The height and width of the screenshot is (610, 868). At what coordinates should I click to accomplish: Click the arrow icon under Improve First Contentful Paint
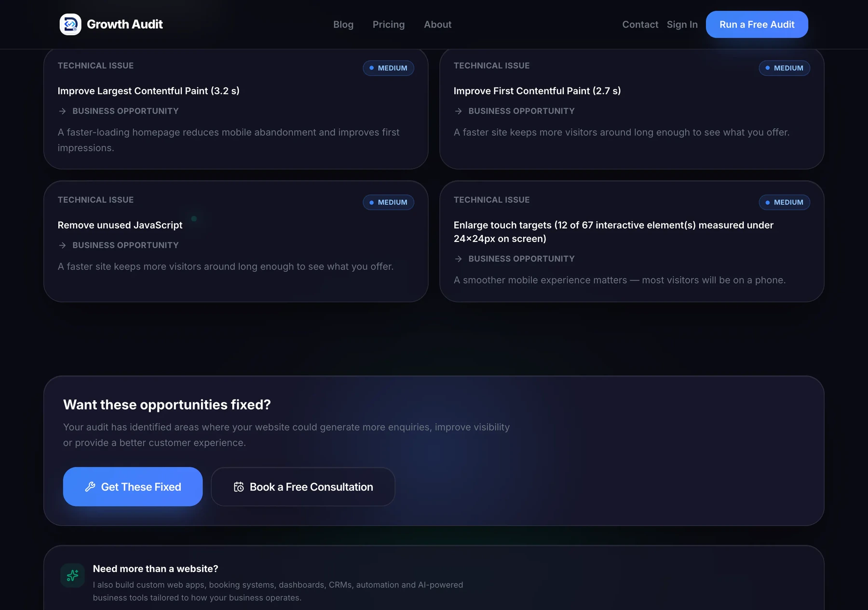[458, 111]
